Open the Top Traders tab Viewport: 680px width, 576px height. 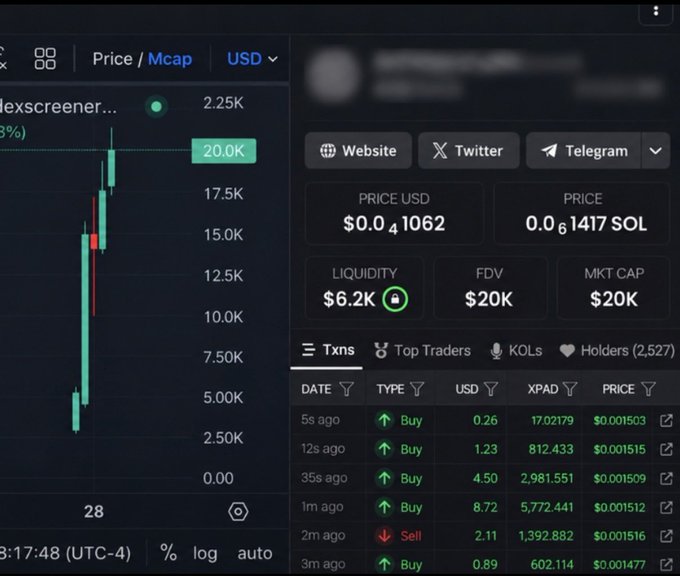(x=422, y=350)
